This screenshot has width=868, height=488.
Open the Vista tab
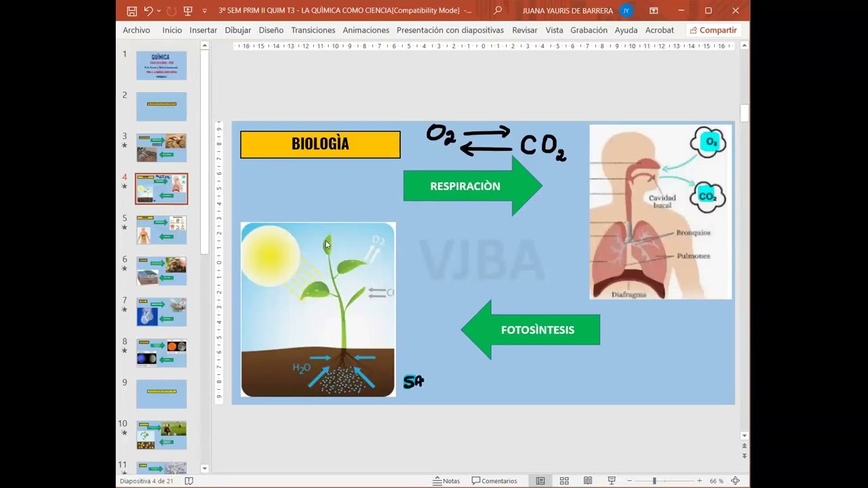(x=555, y=30)
